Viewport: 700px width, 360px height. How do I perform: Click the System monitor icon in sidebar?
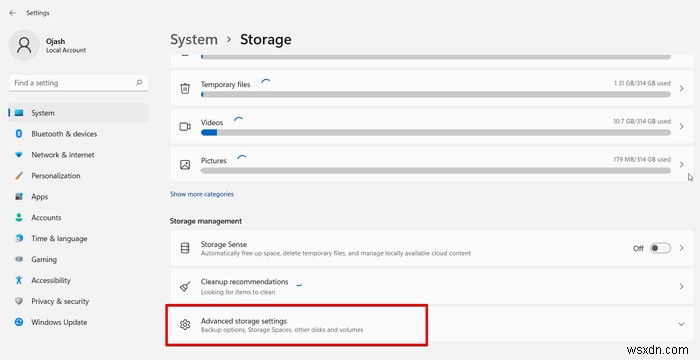(x=19, y=113)
